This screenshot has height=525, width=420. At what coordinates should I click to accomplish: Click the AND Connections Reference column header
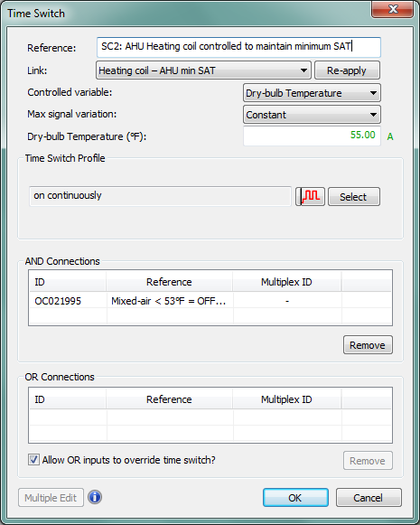169,282
